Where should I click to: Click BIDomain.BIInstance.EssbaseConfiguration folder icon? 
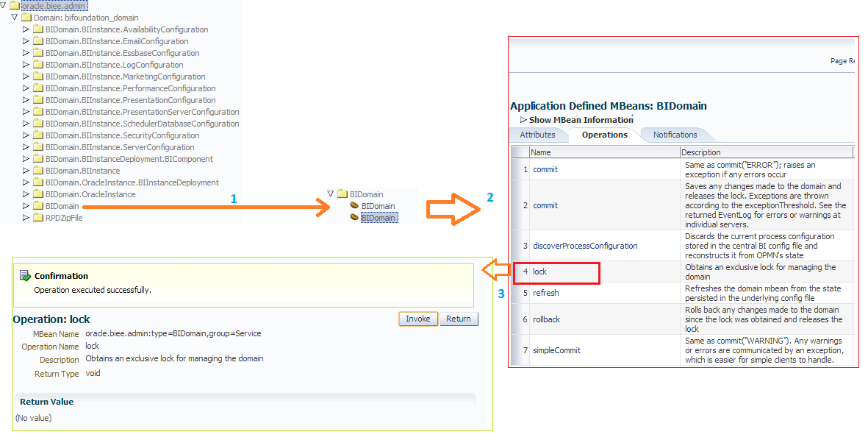(x=37, y=53)
